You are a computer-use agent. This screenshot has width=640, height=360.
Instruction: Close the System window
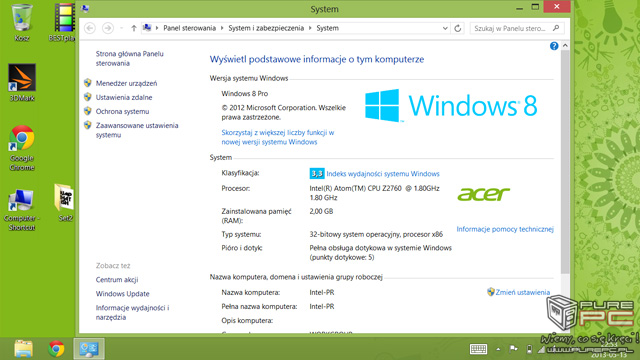(557, 7)
